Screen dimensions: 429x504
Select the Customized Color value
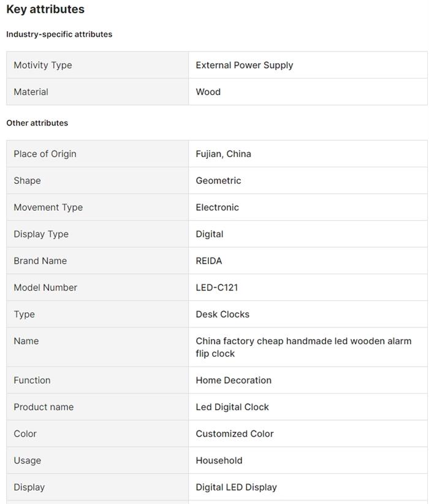tap(235, 433)
